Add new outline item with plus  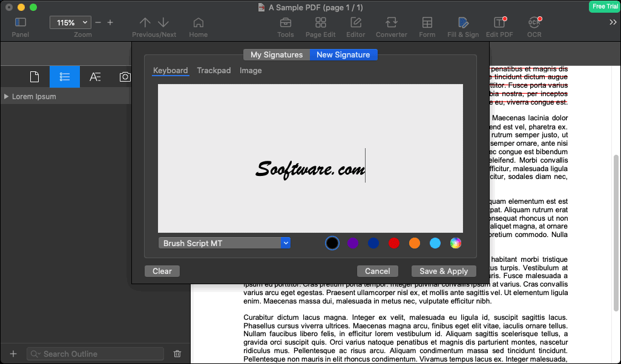(13, 354)
